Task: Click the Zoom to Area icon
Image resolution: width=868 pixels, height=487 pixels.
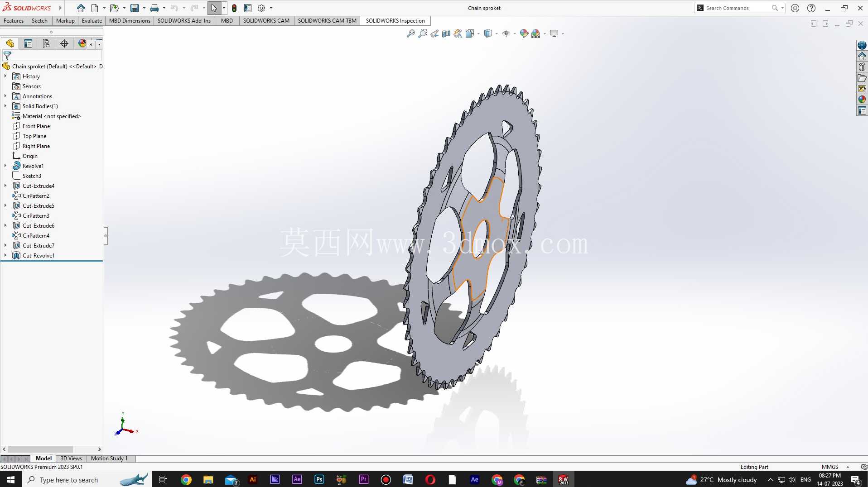Action: click(423, 33)
